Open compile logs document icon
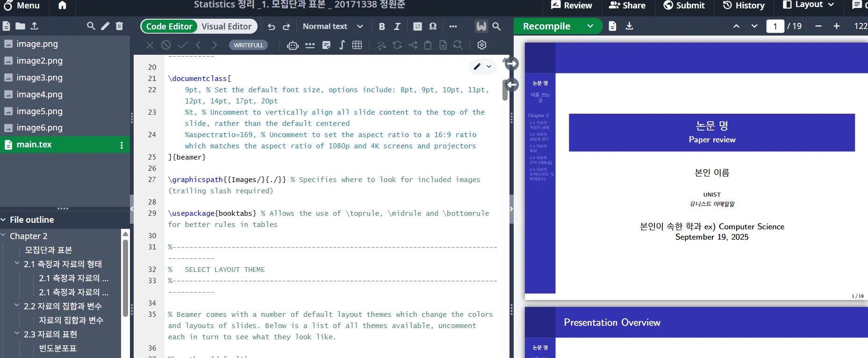Viewport: 868px width, 358px height. (x=612, y=26)
